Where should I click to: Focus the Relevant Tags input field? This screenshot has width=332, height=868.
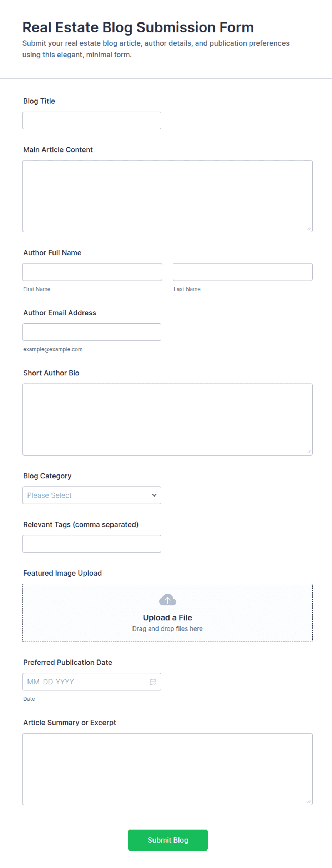[x=92, y=544]
